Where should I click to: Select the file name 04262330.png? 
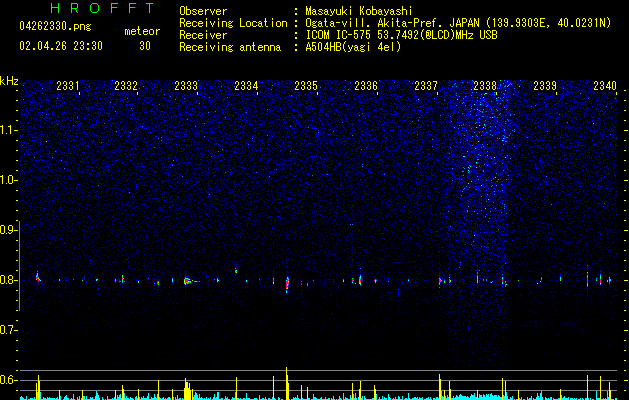(x=55, y=27)
